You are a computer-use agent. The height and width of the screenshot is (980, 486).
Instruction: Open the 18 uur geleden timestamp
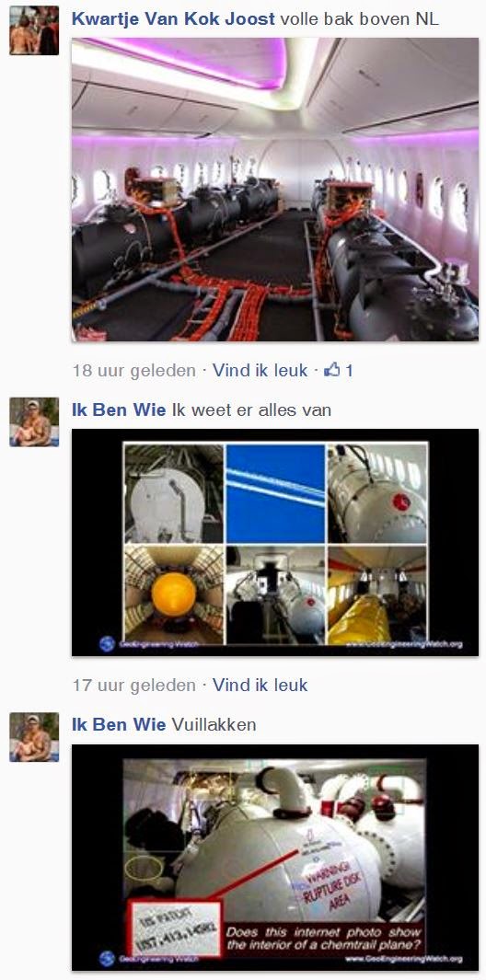point(133,371)
